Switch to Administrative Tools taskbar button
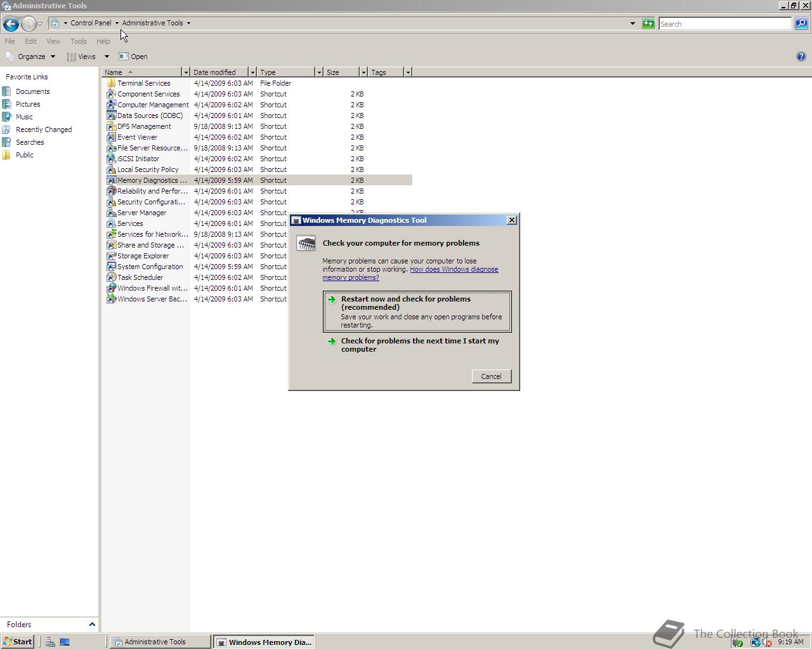The width and height of the screenshot is (812, 650). click(160, 642)
